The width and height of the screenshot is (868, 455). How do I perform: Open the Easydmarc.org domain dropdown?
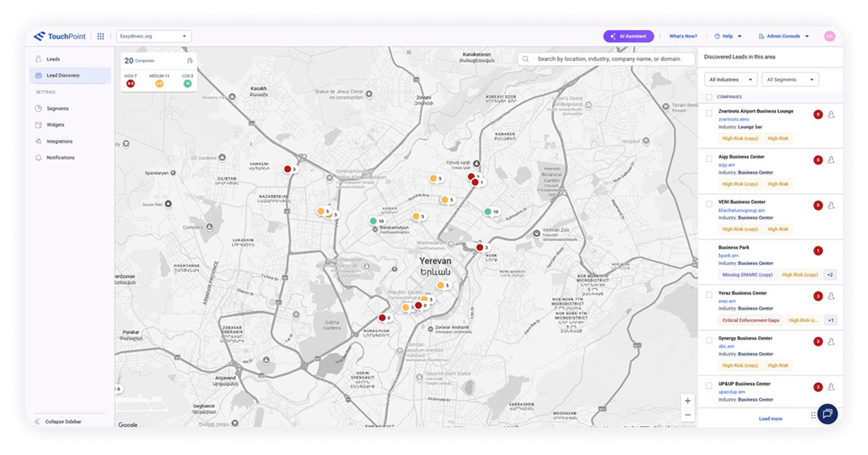pyautogui.click(x=154, y=36)
